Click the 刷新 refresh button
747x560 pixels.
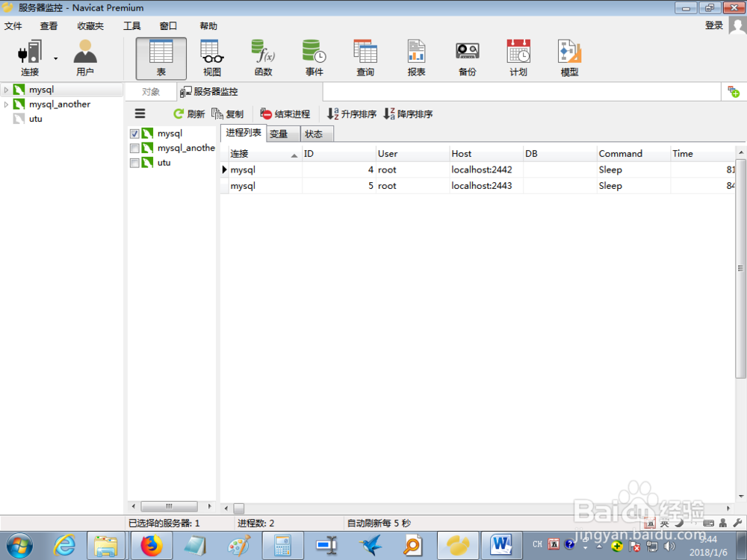[189, 113]
